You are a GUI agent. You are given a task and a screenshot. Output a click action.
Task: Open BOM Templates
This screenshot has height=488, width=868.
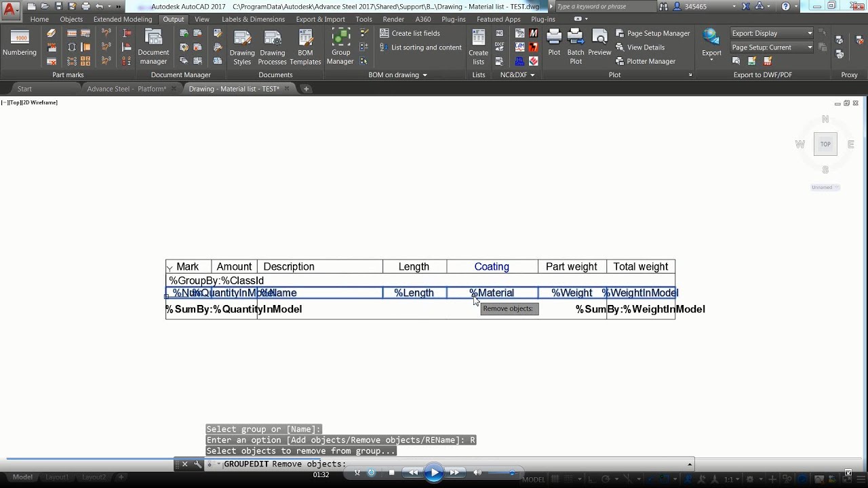(305, 47)
